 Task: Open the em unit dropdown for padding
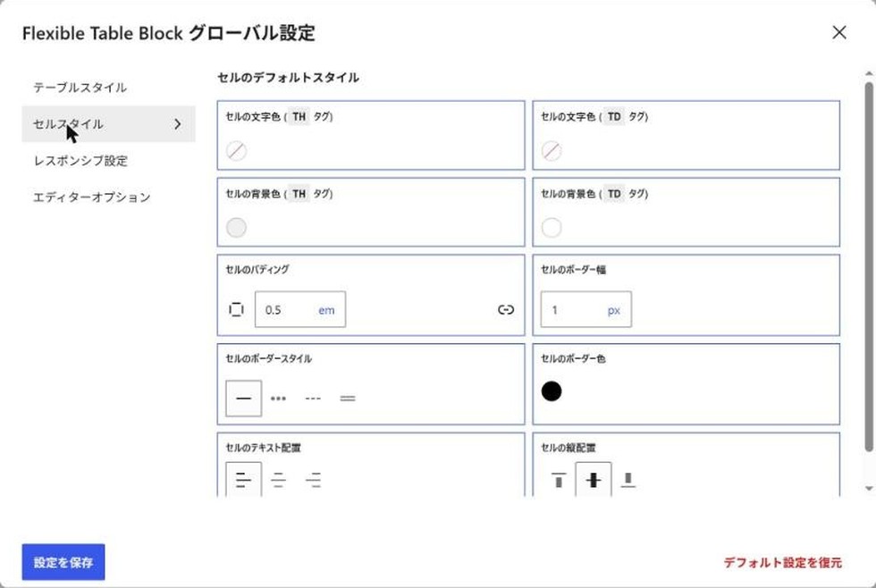coord(327,310)
